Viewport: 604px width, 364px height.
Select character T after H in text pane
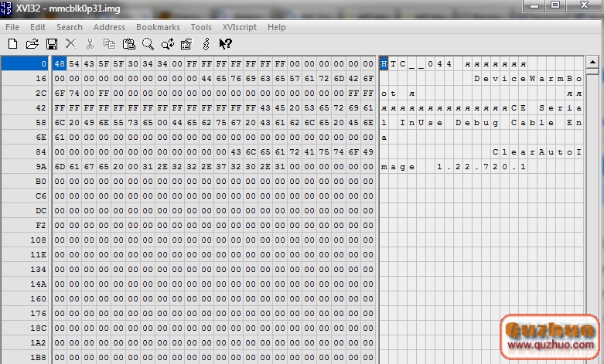tap(394, 64)
